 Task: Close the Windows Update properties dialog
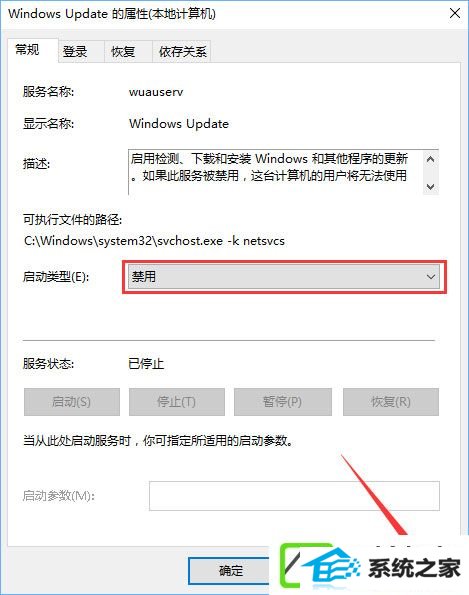coord(455,14)
